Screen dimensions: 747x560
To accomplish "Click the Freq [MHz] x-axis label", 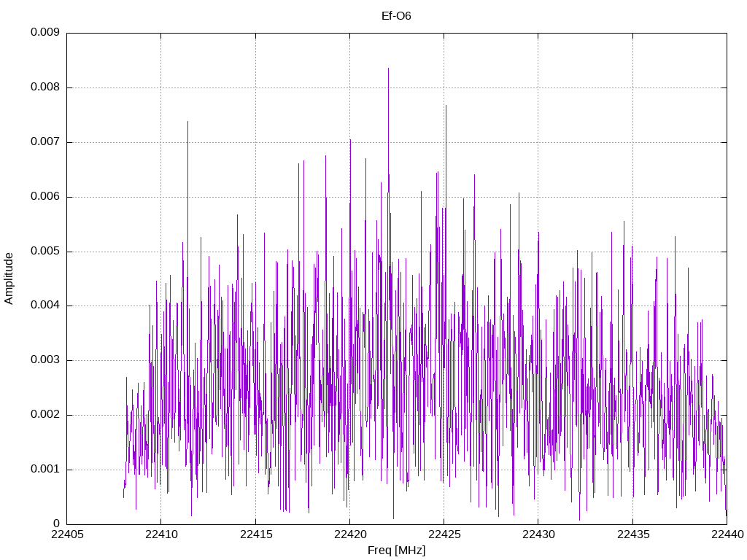I will pos(396,551).
